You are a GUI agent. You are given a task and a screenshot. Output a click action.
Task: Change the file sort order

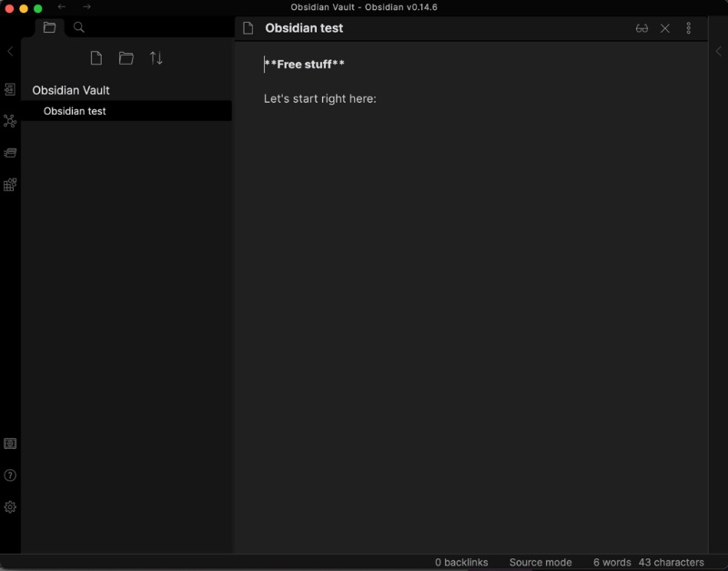156,58
